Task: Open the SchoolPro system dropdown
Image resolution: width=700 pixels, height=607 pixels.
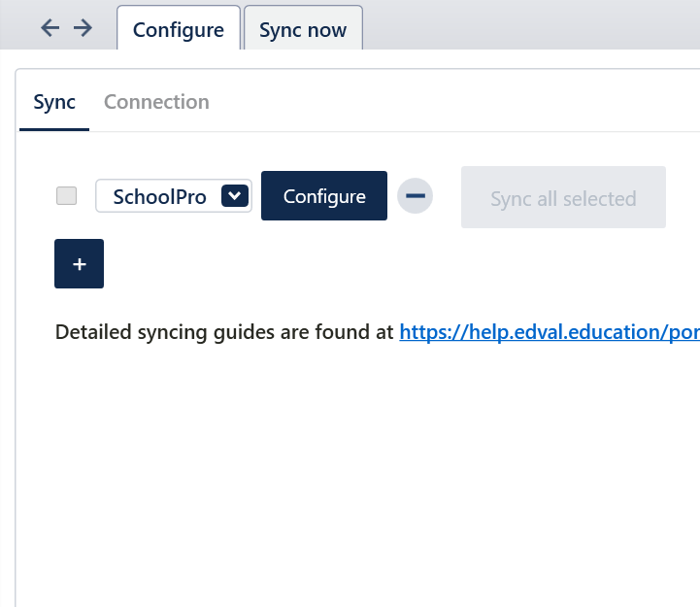Action: (x=173, y=196)
